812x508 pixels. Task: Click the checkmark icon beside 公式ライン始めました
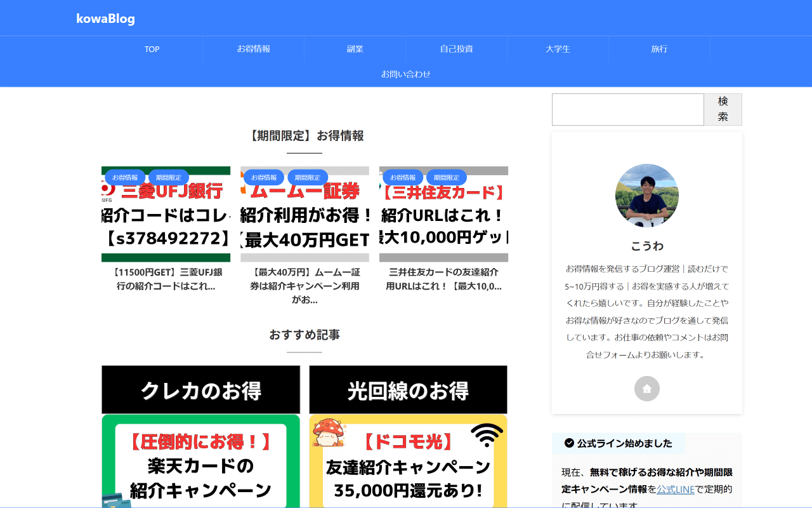569,443
